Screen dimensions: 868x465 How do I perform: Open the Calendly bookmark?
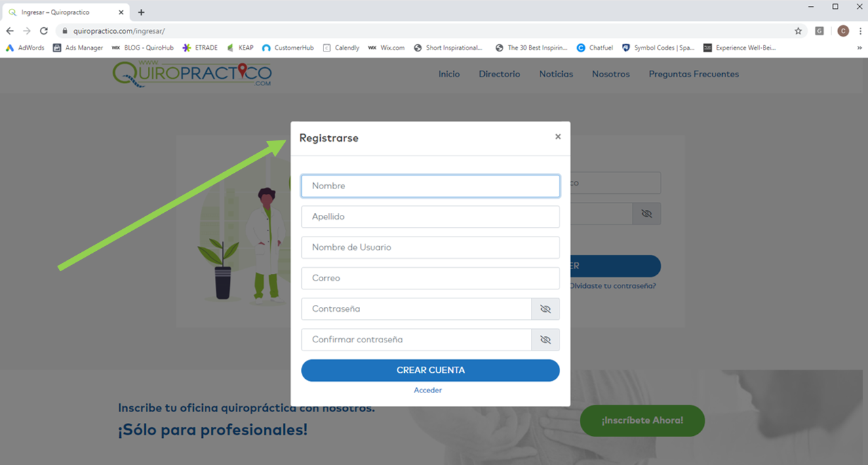pyautogui.click(x=341, y=48)
